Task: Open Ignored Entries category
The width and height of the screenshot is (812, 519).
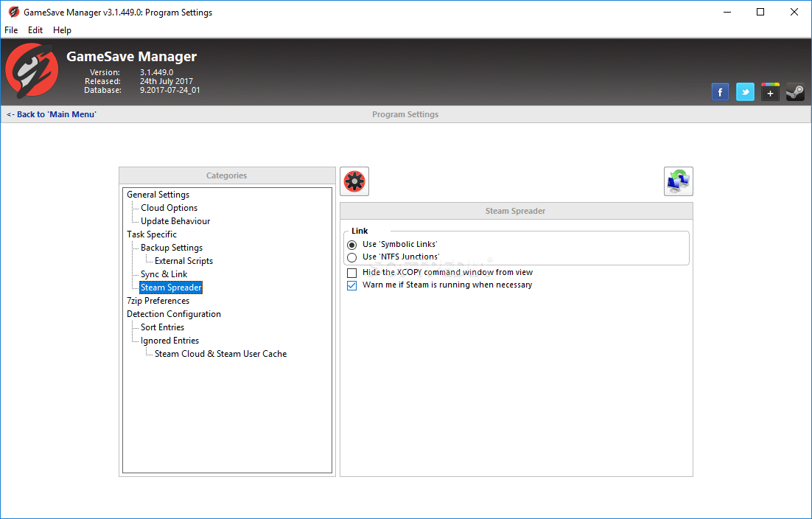Action: click(169, 341)
